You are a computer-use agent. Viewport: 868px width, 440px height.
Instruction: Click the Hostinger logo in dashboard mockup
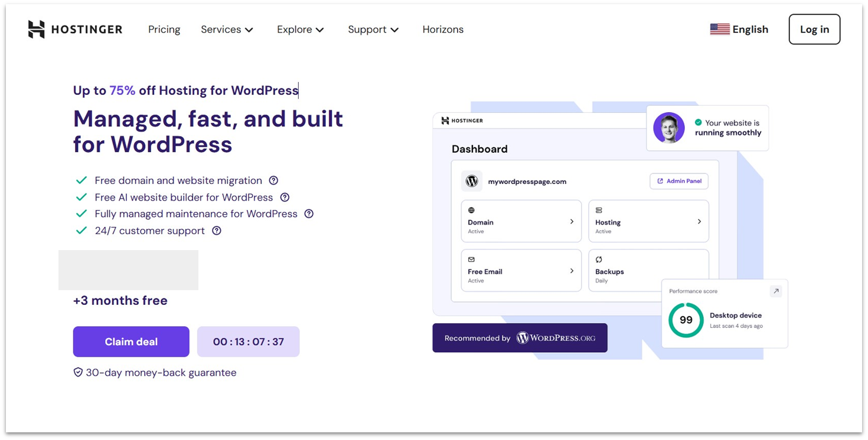point(462,120)
